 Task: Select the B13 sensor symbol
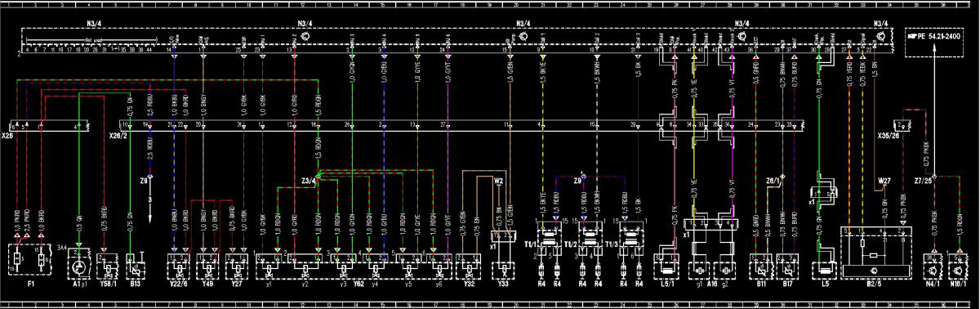coord(135,265)
